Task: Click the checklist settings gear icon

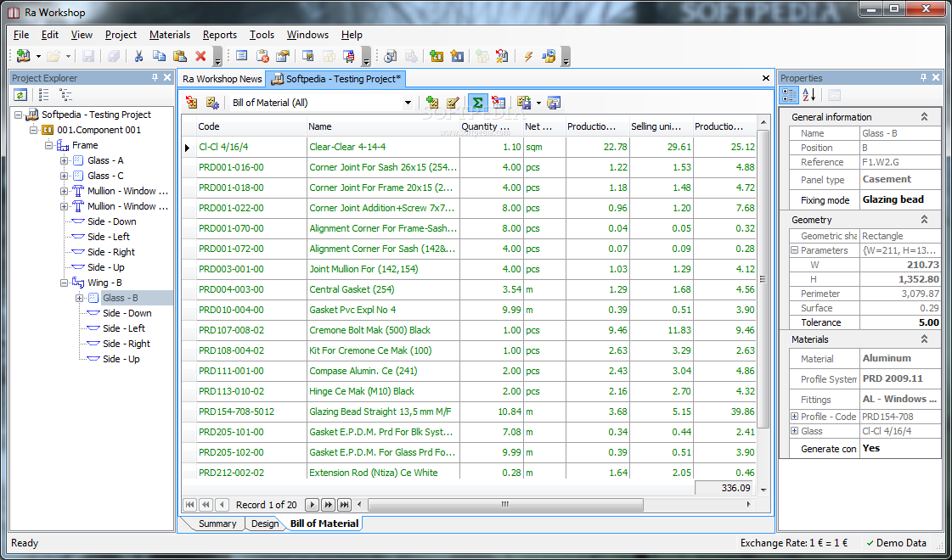Action: click(212, 103)
